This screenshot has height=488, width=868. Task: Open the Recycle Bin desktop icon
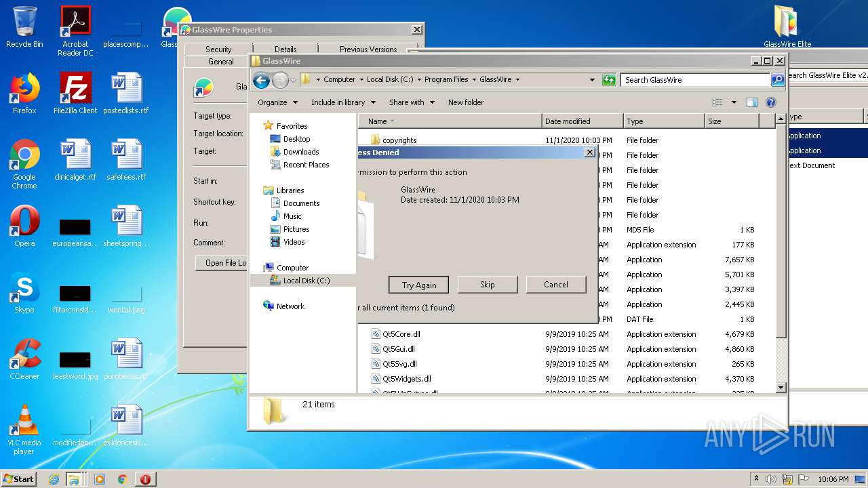click(24, 27)
